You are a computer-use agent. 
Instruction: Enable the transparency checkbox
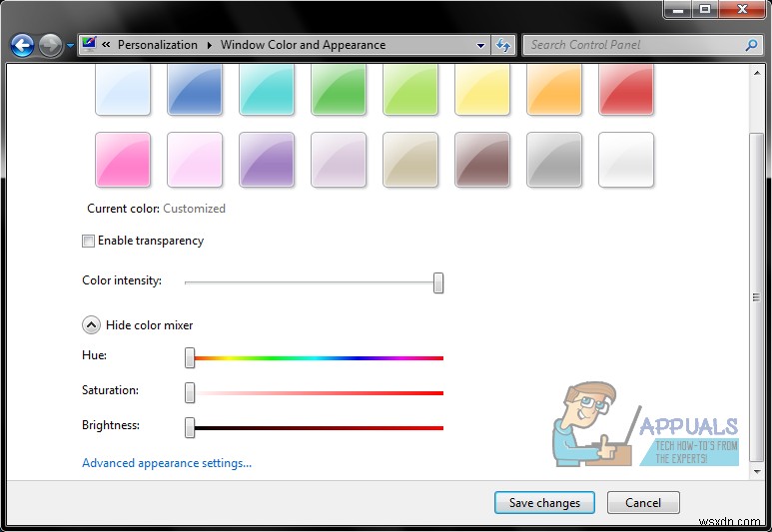pos(88,242)
